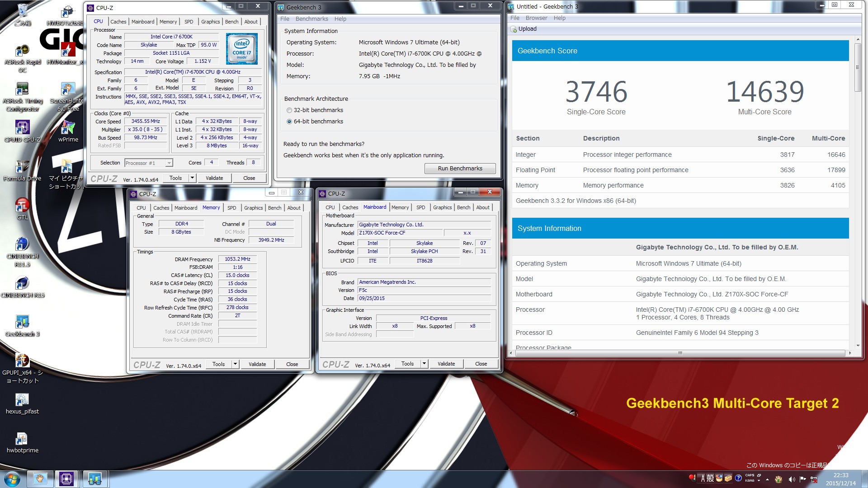Activate the ScreenHunter taskbar button

coord(39,479)
